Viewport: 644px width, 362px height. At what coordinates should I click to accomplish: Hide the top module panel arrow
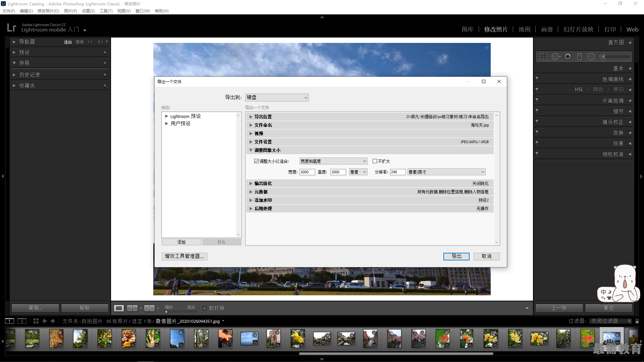[x=322, y=17]
